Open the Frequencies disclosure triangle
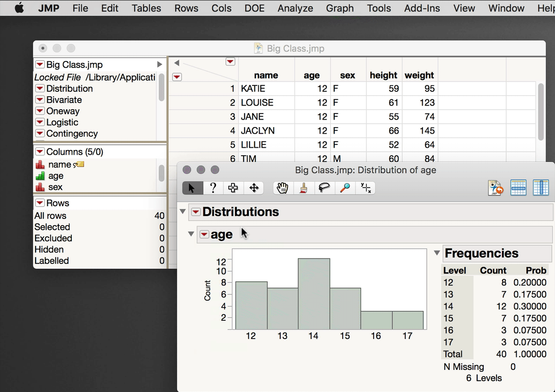The width and height of the screenshot is (555, 392). tap(437, 253)
